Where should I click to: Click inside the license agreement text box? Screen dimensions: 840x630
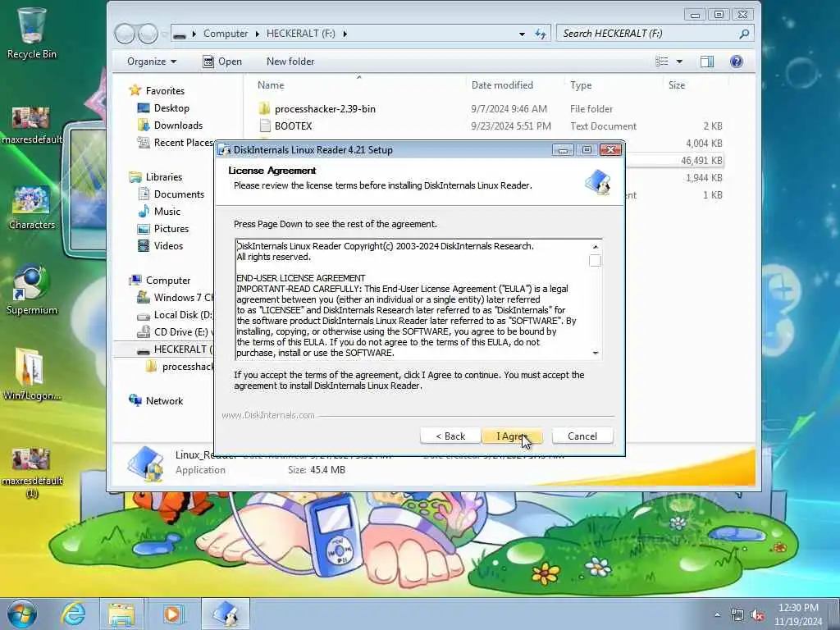(x=412, y=299)
